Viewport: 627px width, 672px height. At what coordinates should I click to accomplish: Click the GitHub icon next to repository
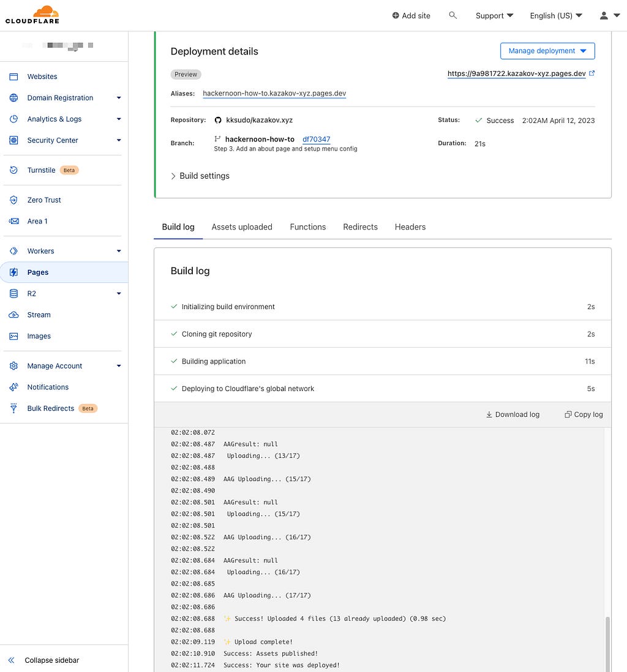click(x=218, y=120)
